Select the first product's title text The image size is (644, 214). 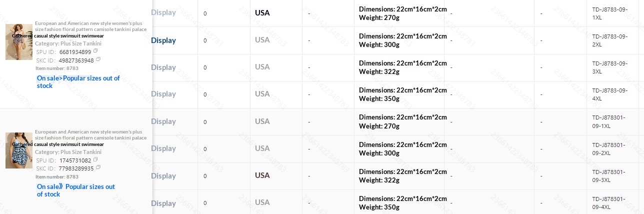(90, 29)
